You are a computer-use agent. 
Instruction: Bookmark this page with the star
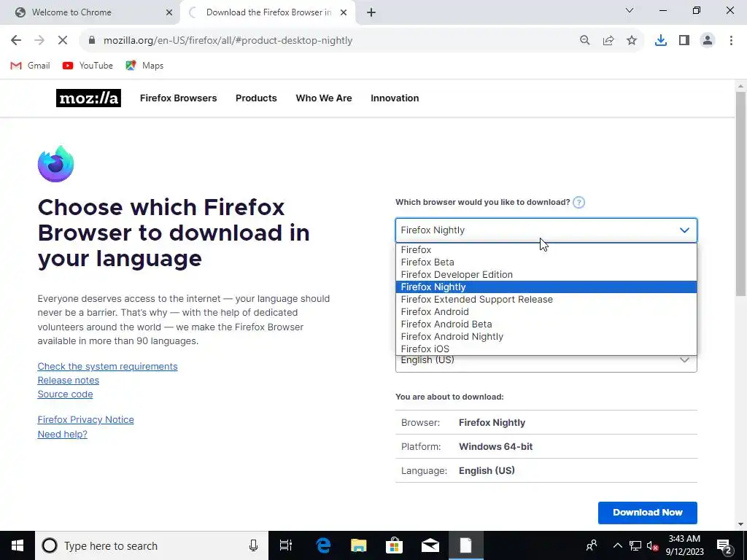(x=632, y=41)
